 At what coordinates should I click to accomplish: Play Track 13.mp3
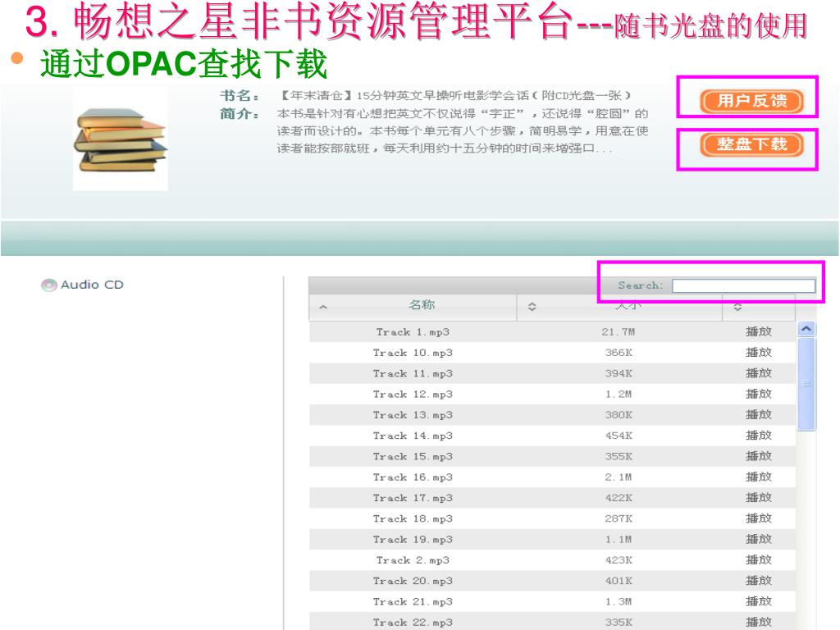coord(759,415)
